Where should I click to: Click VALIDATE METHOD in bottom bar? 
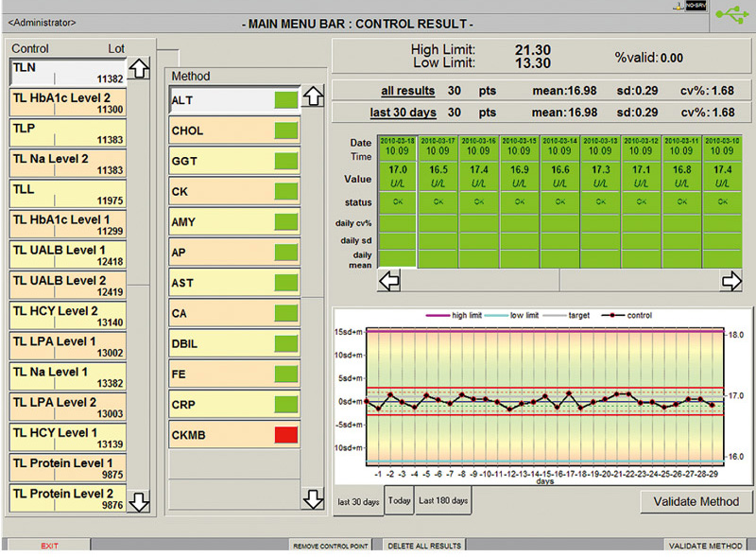(x=705, y=546)
